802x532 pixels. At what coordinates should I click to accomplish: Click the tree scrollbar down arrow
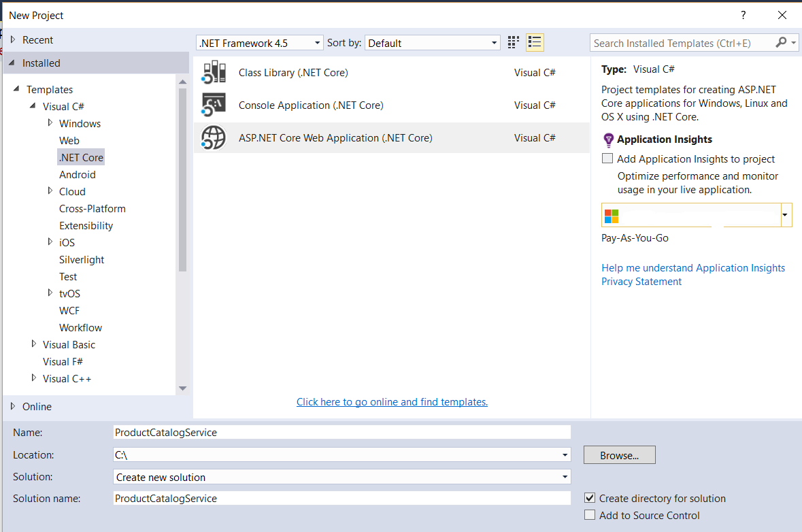coord(182,388)
